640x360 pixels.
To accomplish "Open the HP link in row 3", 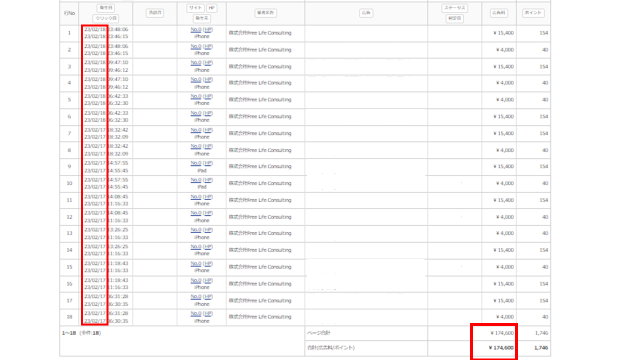I will click(208, 63).
